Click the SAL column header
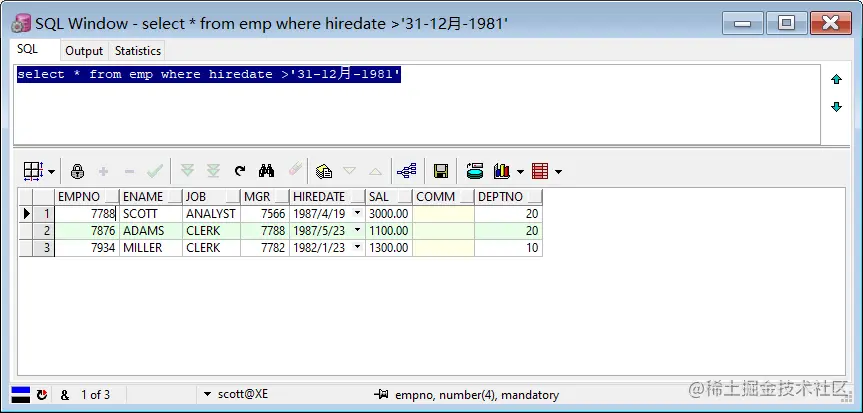This screenshot has height=413, width=863. point(389,197)
